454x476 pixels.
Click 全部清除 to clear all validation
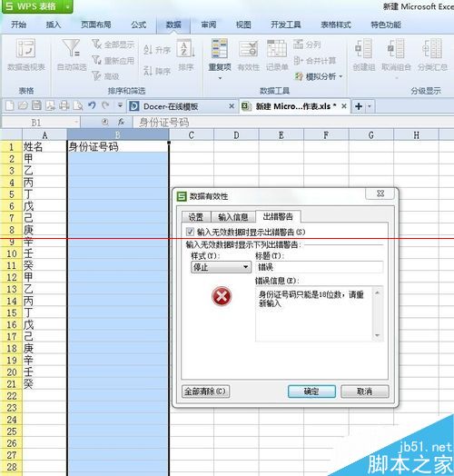[205, 392]
